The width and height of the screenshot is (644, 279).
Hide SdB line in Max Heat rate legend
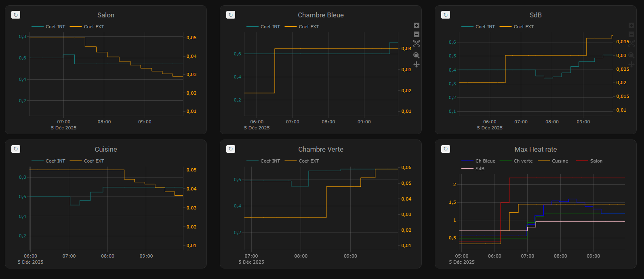point(480,169)
